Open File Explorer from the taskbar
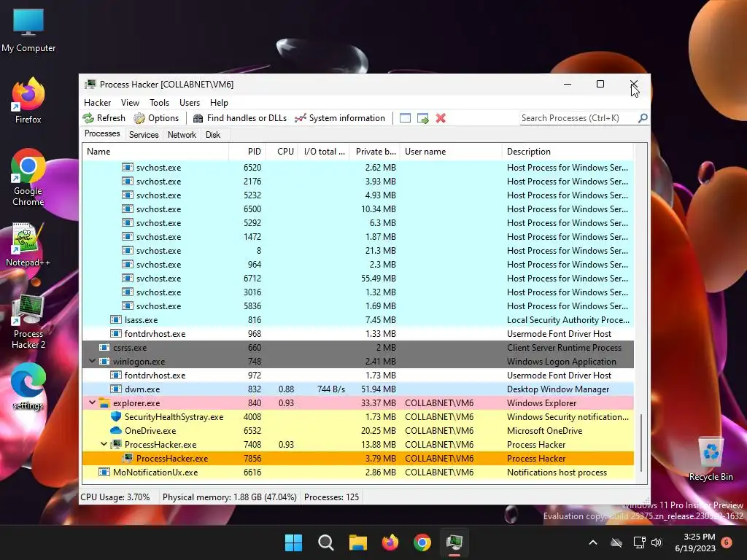 (357, 542)
